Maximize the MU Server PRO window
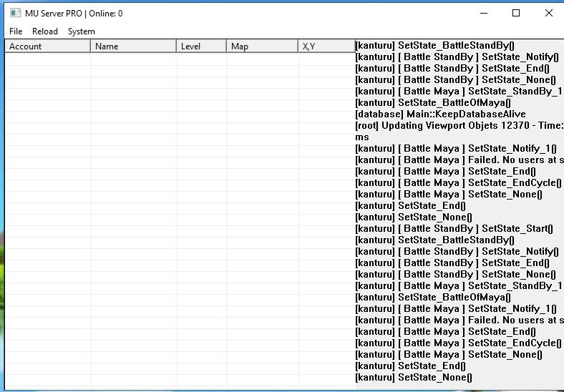 [516, 13]
